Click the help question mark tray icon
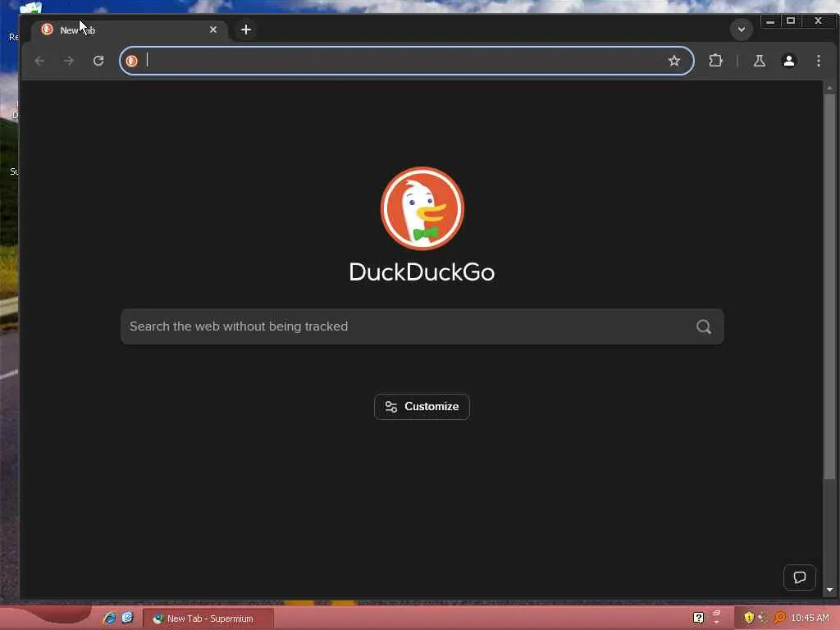Image resolution: width=840 pixels, height=630 pixels. click(698, 618)
